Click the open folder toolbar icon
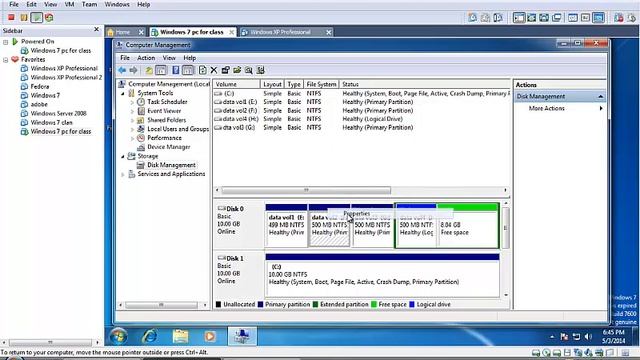The width and height of the screenshot is (640, 360). pyautogui.click(x=237, y=70)
